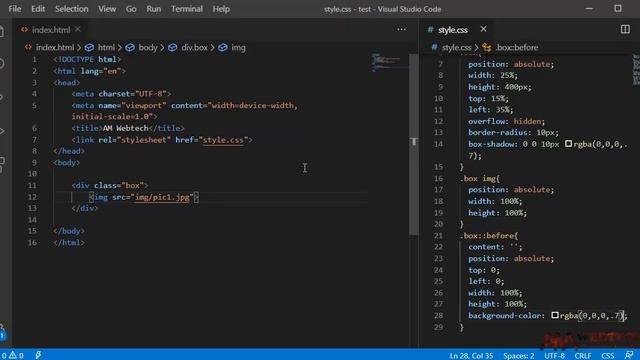Click the vertical scrollbar of index.html editor
This screenshot has width=640, height=360.
pos(413,144)
